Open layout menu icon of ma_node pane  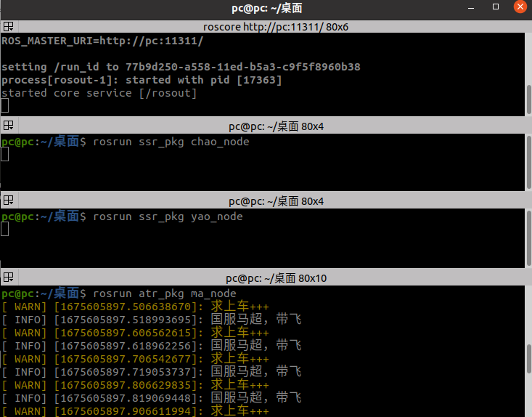9,278
